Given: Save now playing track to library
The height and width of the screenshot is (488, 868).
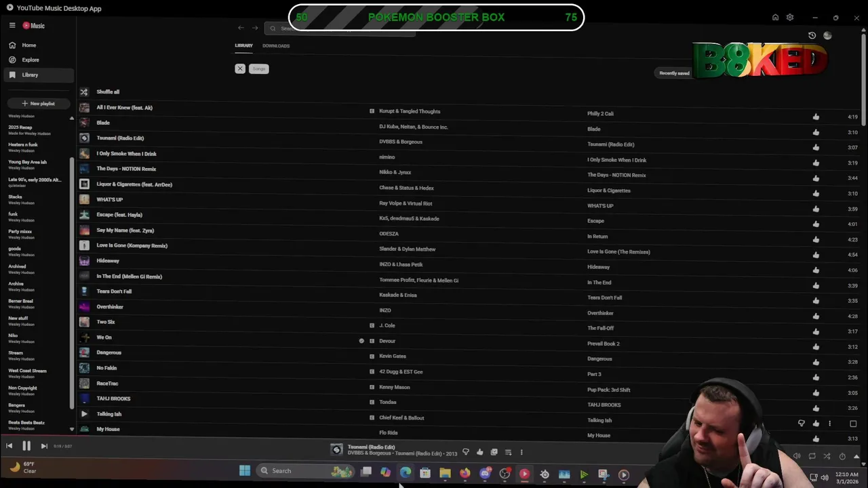Looking at the screenshot, I should tap(494, 452).
